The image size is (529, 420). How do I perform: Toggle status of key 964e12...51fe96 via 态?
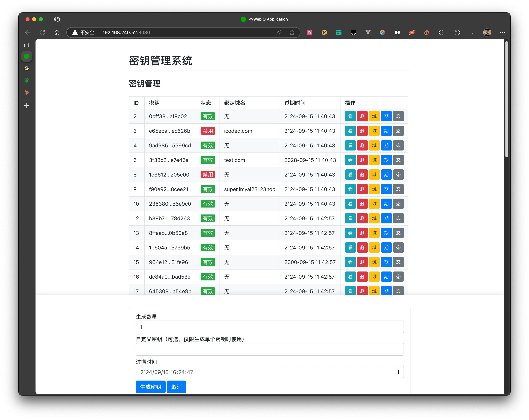pyautogui.click(x=398, y=262)
